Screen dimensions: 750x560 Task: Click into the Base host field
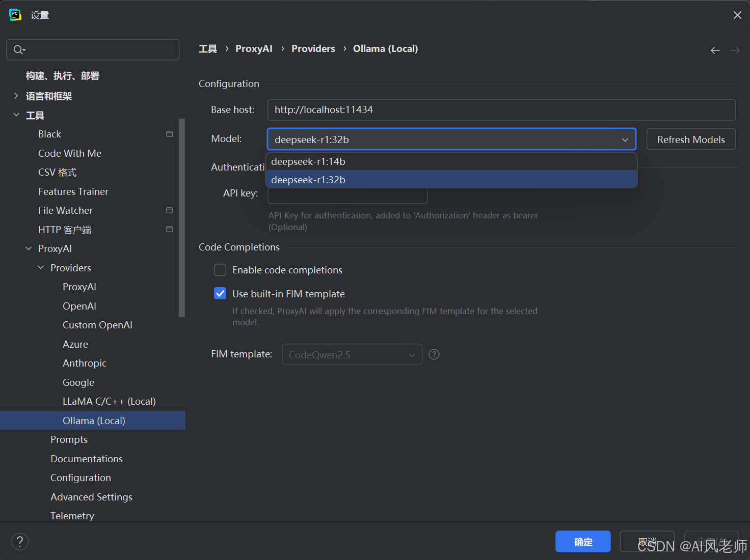click(x=501, y=110)
